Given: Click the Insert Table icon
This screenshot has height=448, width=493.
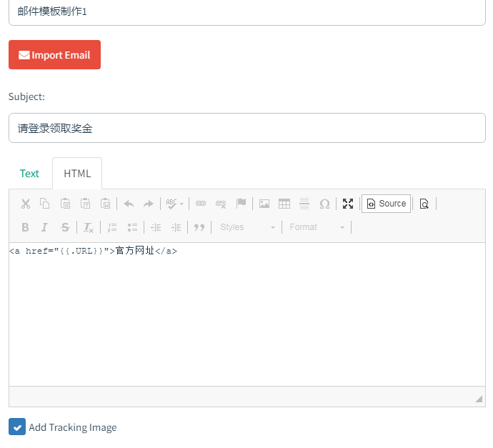Looking at the screenshot, I should (284, 204).
